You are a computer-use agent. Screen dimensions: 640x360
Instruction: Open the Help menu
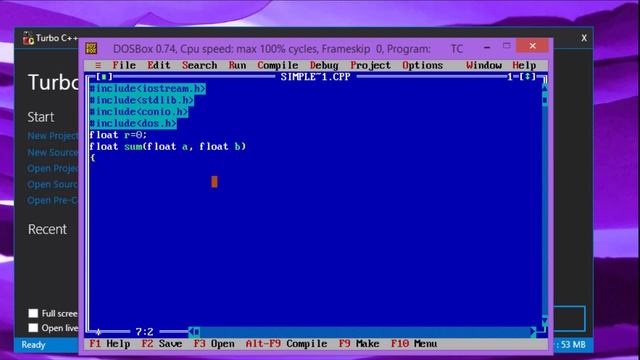(x=524, y=65)
